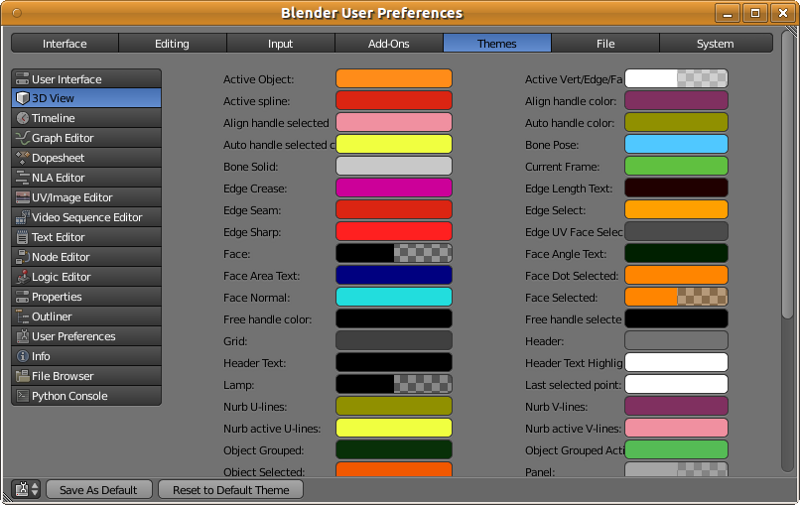Change the Face Angle Text swatch
The width and height of the screenshot is (800, 505).
[676, 254]
